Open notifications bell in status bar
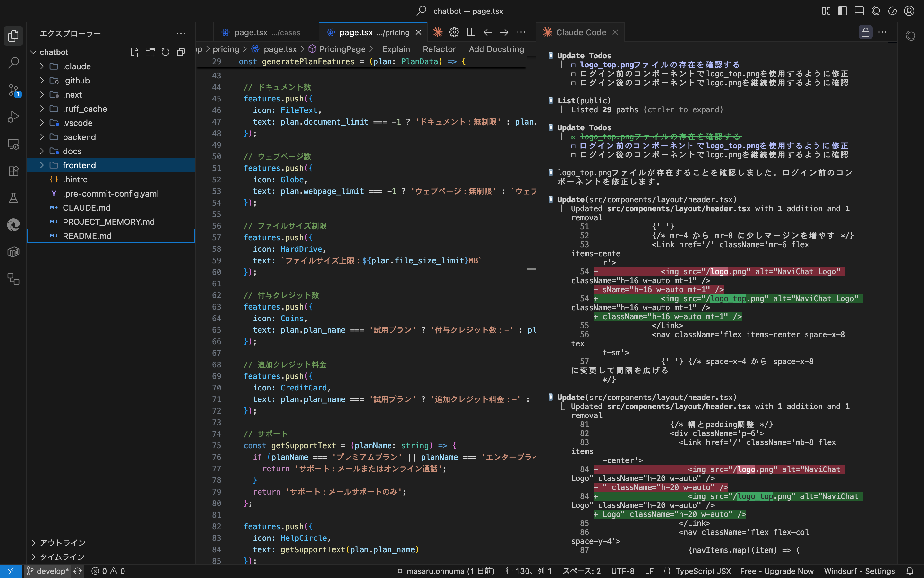The height and width of the screenshot is (578, 924). click(910, 571)
